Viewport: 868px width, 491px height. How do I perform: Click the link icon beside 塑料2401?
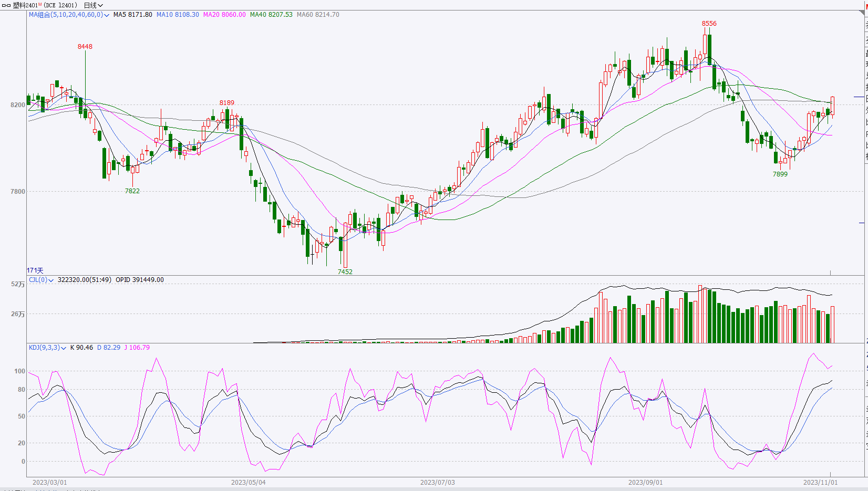pyautogui.click(x=6, y=5)
